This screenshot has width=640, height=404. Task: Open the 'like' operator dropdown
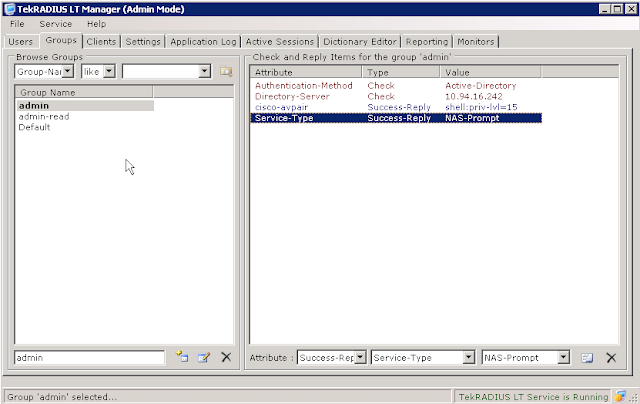(109, 71)
